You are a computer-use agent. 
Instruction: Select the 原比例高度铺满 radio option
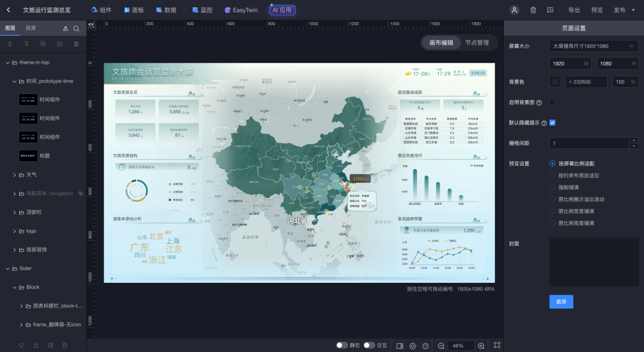[552, 223]
